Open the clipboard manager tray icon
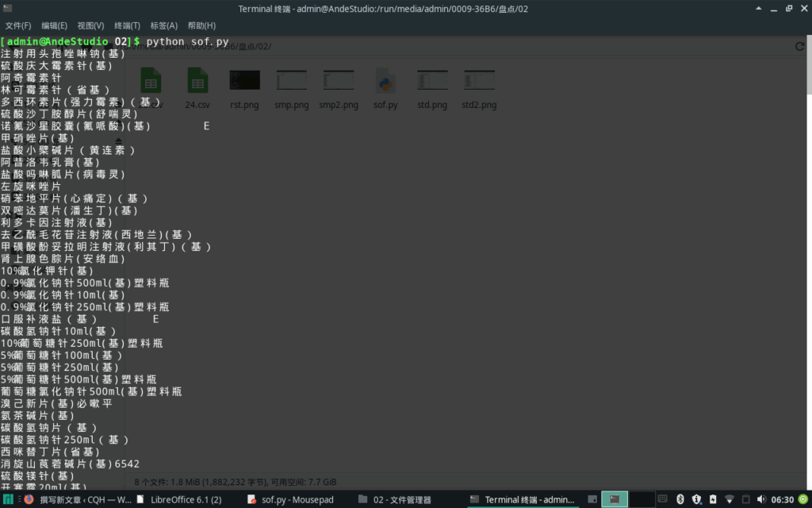 (745, 499)
